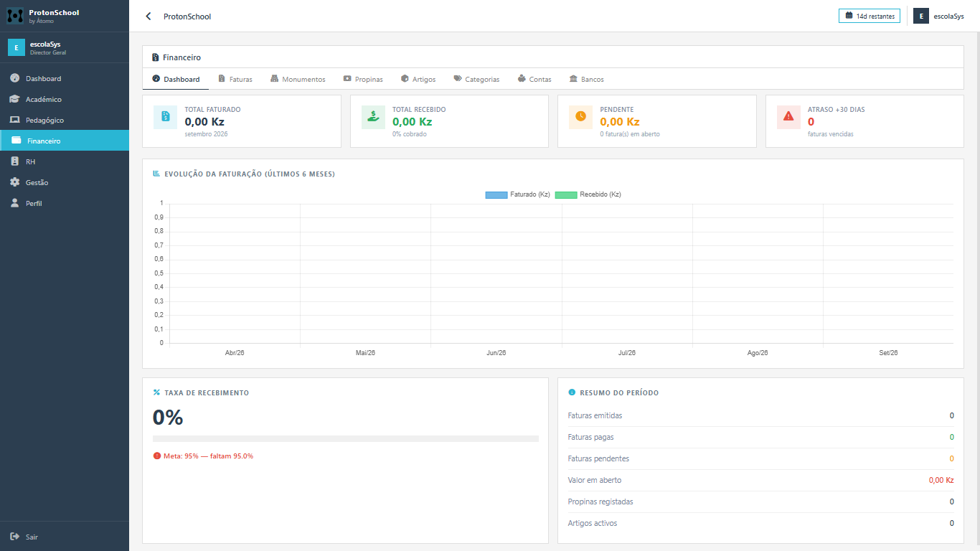Select the Categorias tab

pos(476,79)
